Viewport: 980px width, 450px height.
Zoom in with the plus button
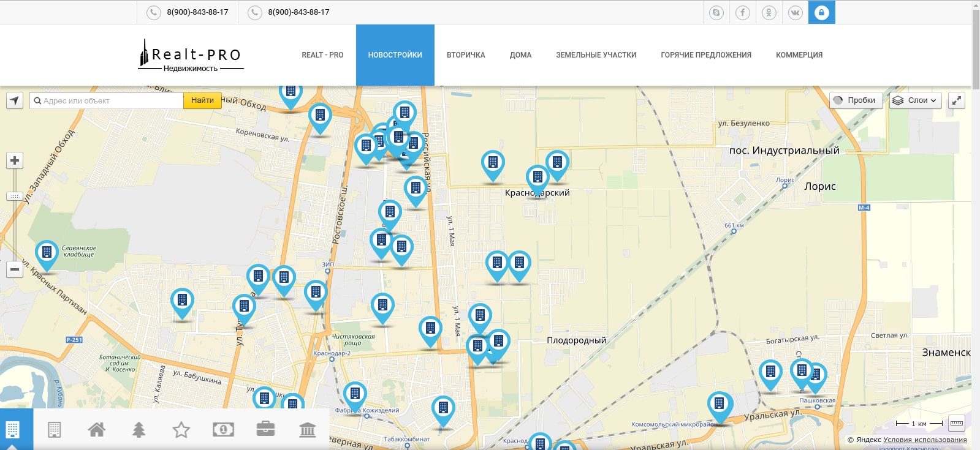pyautogui.click(x=15, y=160)
